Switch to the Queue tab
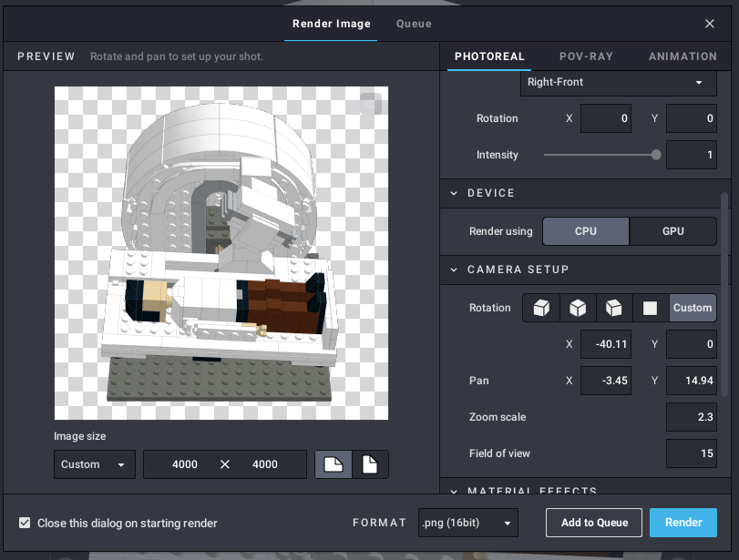This screenshot has width=739, height=560. click(414, 24)
